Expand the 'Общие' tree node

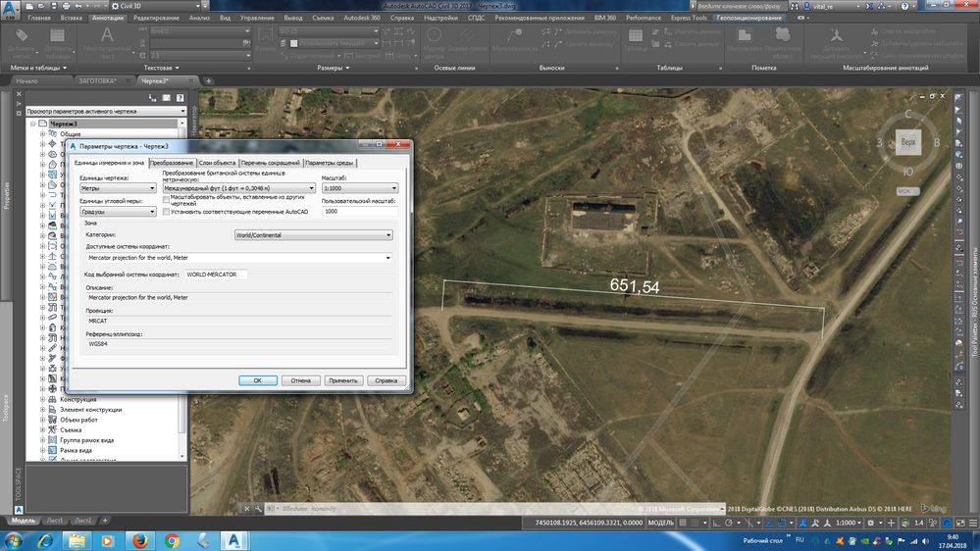(42, 133)
